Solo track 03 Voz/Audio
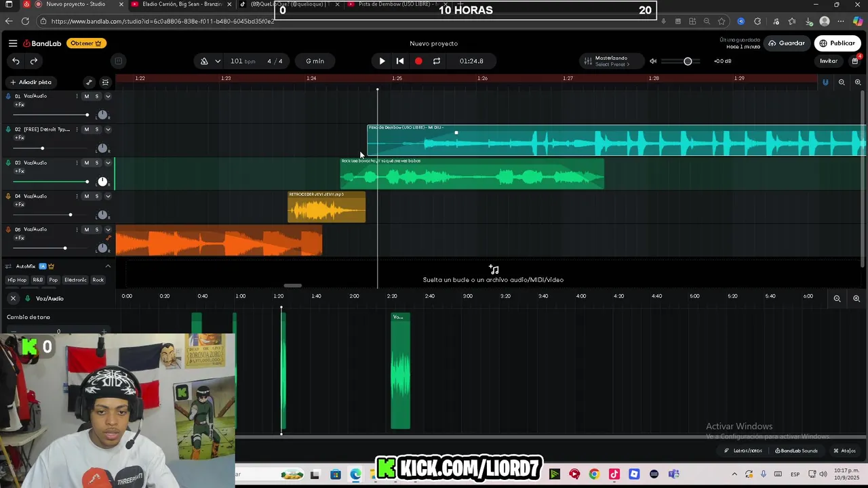The width and height of the screenshot is (868, 488). (x=96, y=163)
